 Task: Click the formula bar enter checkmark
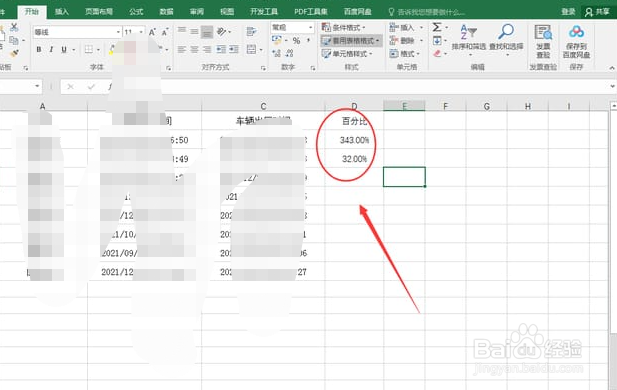(x=91, y=87)
